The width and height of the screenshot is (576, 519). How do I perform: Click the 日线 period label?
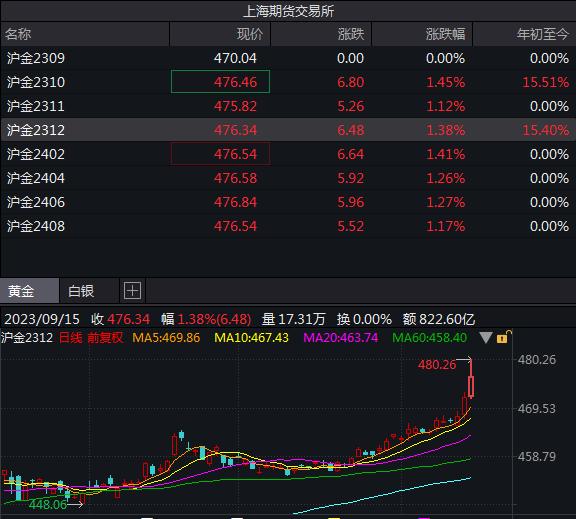71,338
